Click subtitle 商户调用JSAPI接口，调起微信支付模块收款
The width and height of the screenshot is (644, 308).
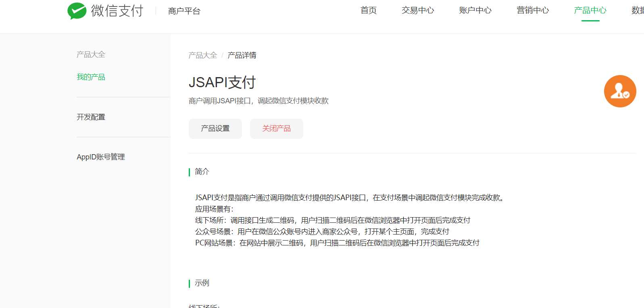(258, 101)
